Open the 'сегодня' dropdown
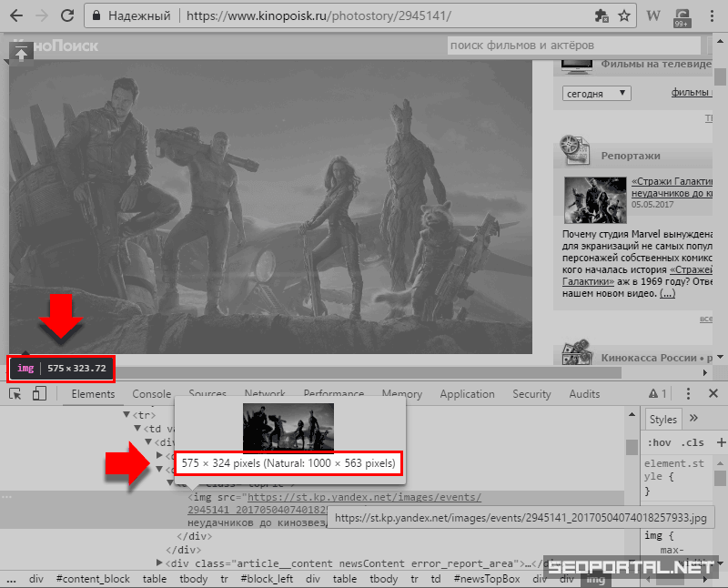The height and width of the screenshot is (588, 728). coord(596,93)
